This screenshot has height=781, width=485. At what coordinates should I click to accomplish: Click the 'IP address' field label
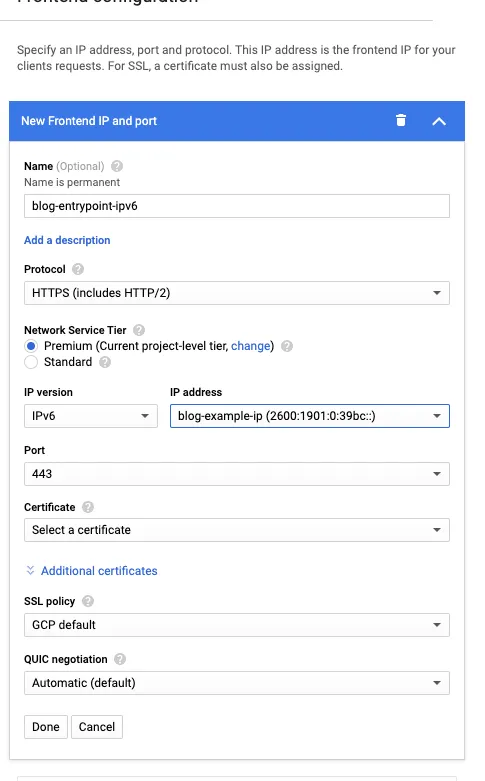(196, 392)
